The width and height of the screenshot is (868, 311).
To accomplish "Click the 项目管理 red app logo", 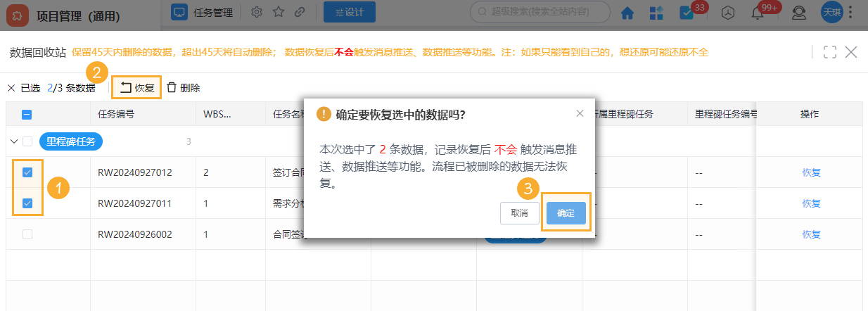I will (x=16, y=15).
